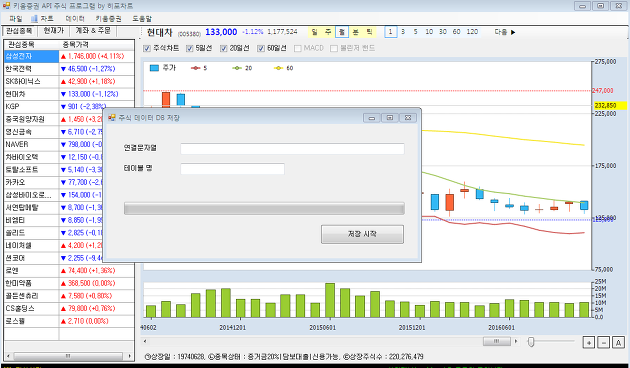Click the chart scrollbar right arrow
Viewport: 630px width, 368px height.
(x=516, y=341)
